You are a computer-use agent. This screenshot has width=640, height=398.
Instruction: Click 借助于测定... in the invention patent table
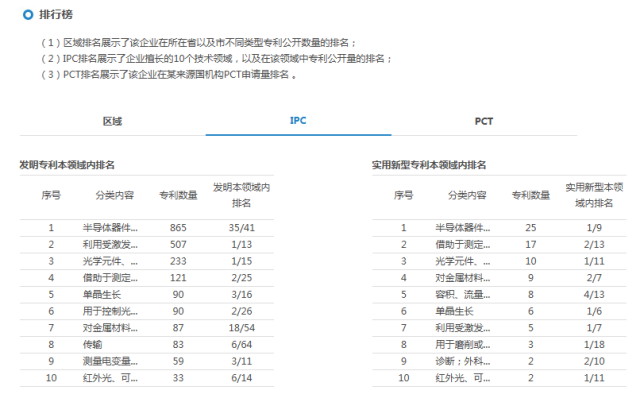(110, 278)
